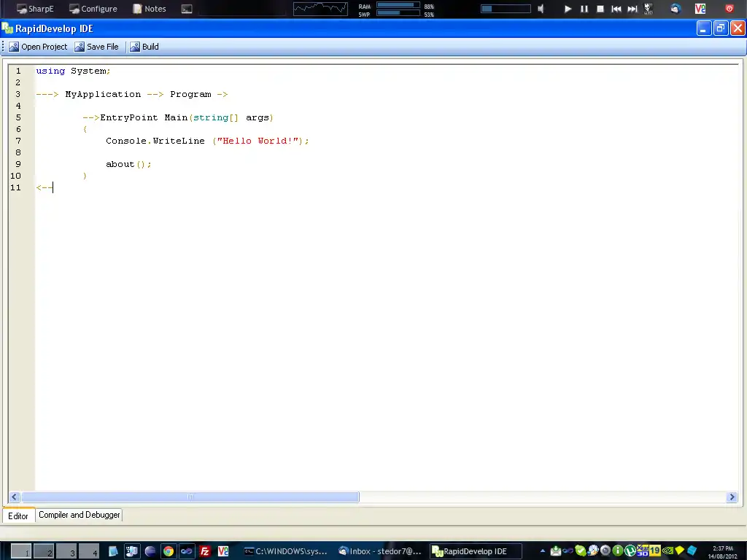
Task: Click the green uTorrent tray icon
Action: coord(630,551)
